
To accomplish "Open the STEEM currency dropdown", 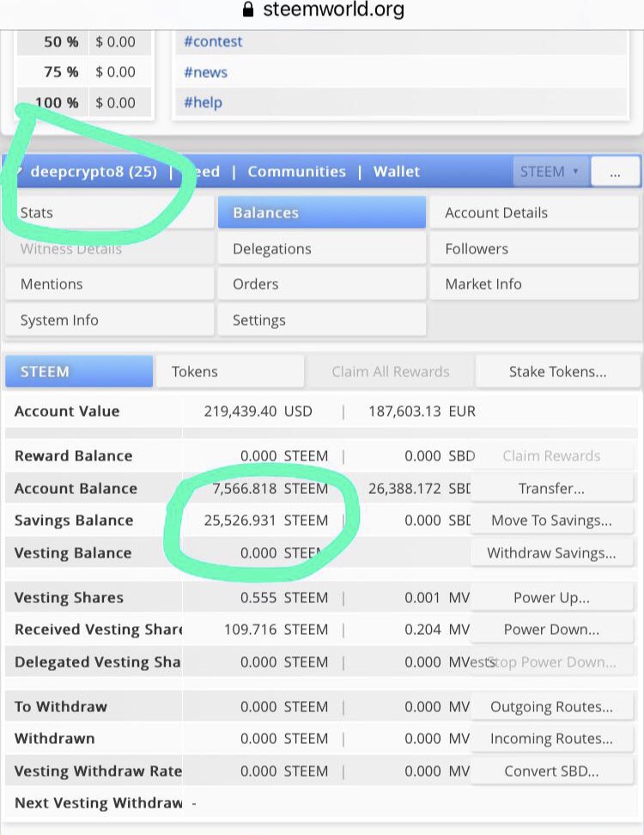I will click(551, 172).
